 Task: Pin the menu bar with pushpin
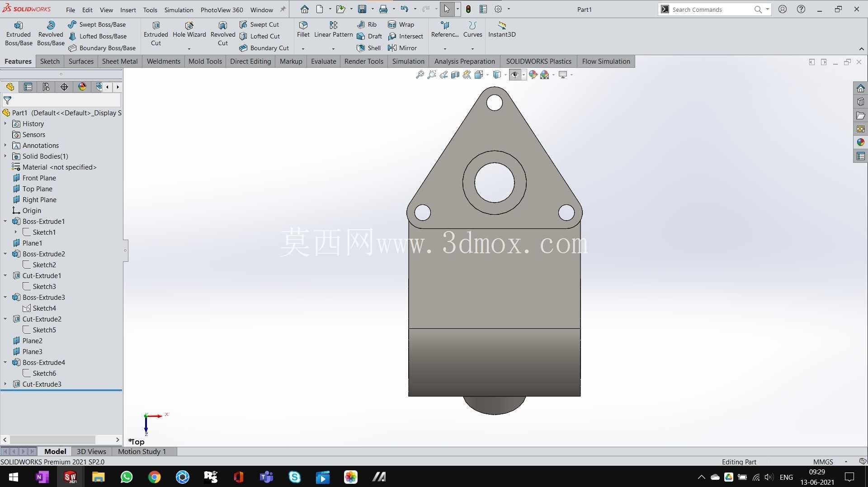pos(283,9)
